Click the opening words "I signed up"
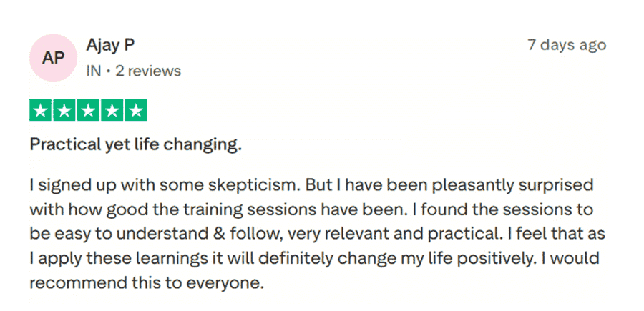Image resolution: width=644 pixels, height=311 pixels. [x=67, y=185]
